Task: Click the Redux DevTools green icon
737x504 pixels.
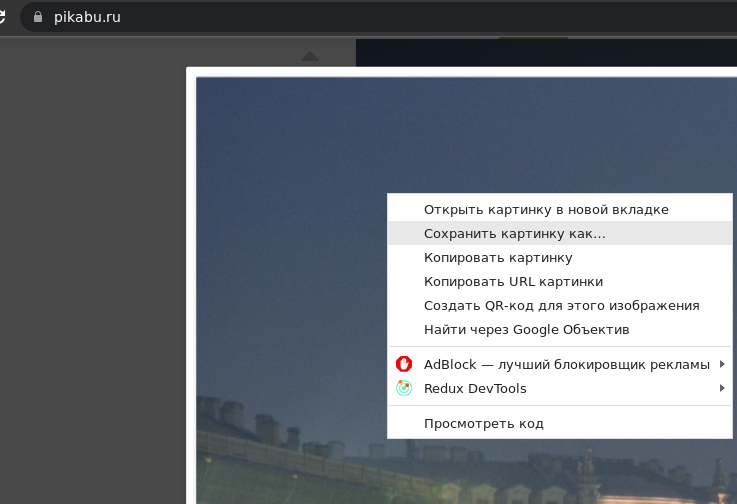Action: (x=404, y=388)
